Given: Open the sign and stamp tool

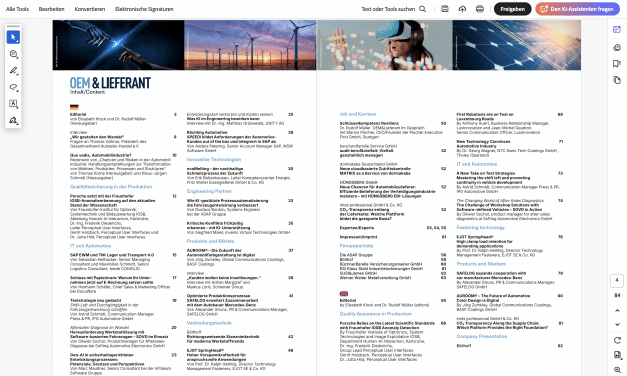Looking at the screenshot, I should coord(13,120).
